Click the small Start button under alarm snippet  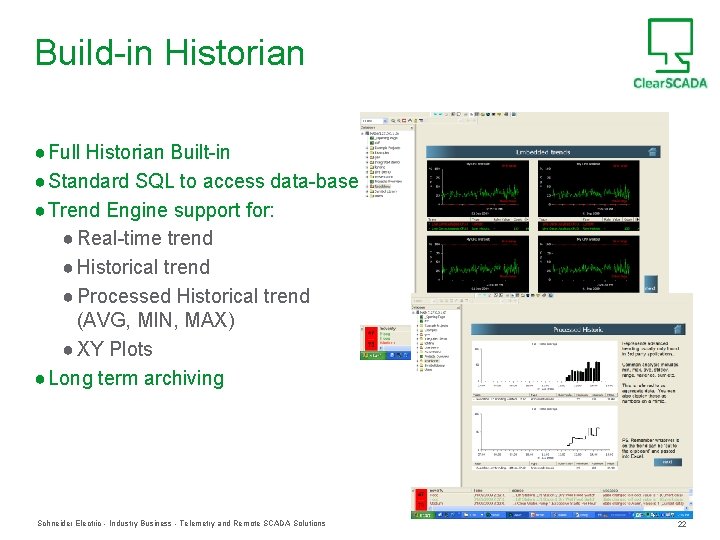[x=371, y=355]
